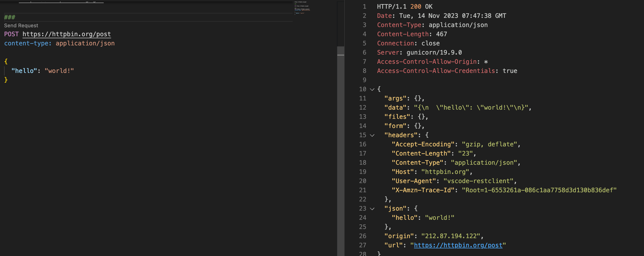Place cursor on the "hello" key in the request body
Viewport: 644px width, 256px height.
click(24, 70)
